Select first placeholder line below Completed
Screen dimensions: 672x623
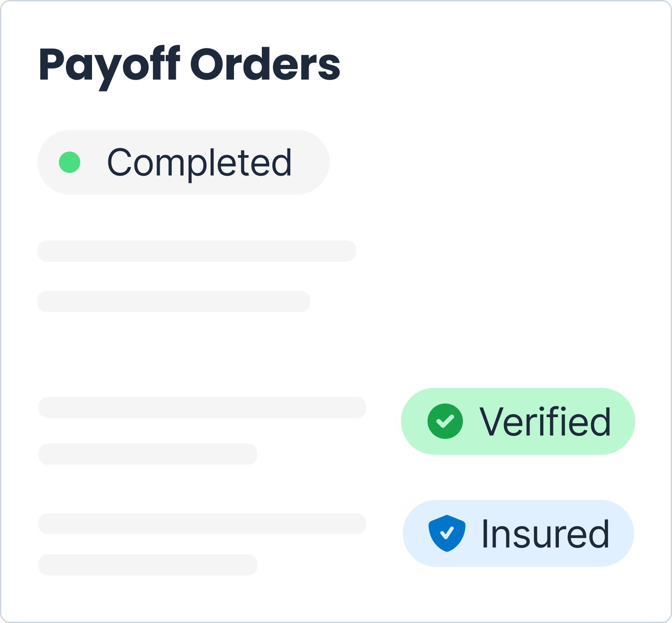point(197,251)
